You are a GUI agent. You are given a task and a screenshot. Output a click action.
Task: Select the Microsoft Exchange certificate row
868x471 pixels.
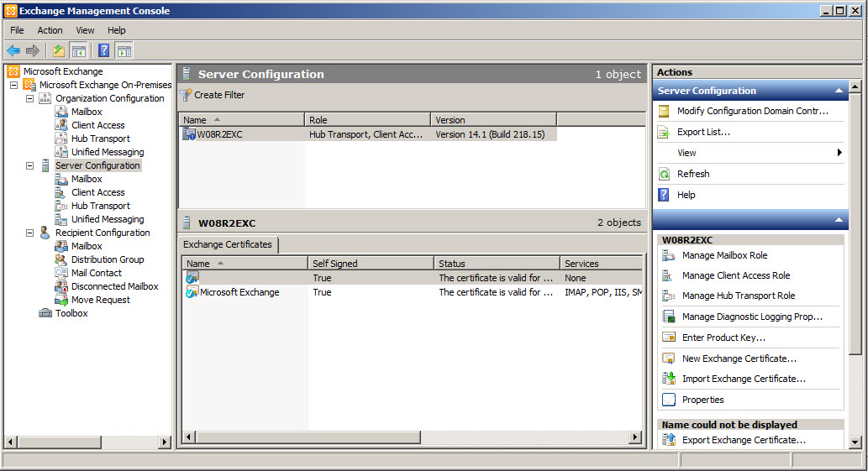click(x=413, y=292)
